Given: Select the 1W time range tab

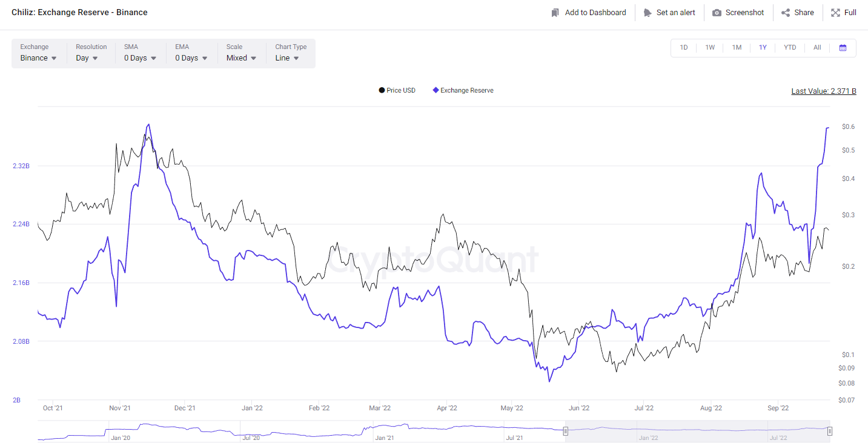Looking at the screenshot, I should tap(710, 48).
